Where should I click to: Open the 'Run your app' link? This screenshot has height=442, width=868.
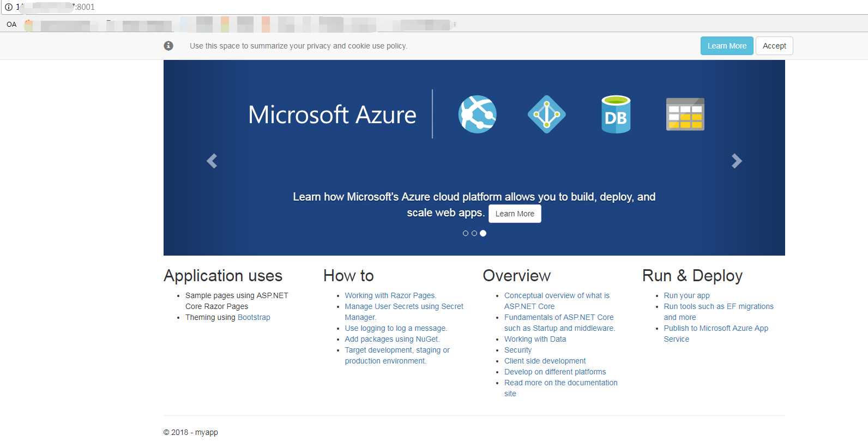click(x=686, y=295)
